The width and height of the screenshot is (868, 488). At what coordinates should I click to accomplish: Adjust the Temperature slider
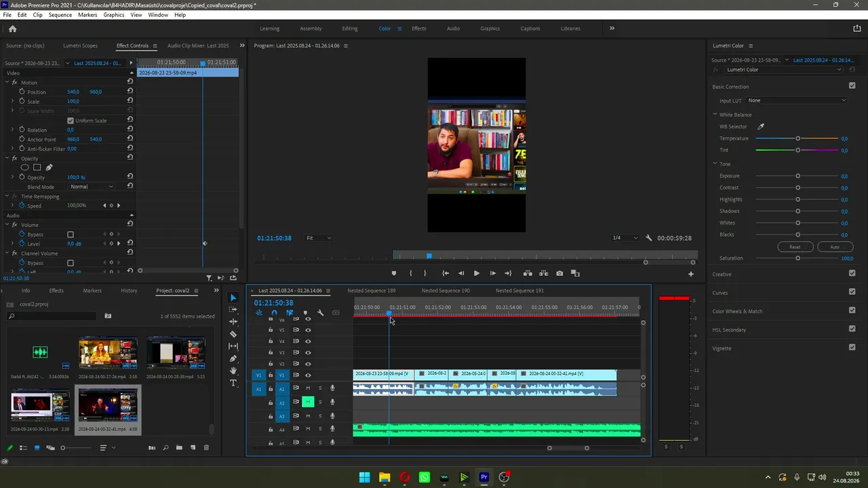point(797,138)
